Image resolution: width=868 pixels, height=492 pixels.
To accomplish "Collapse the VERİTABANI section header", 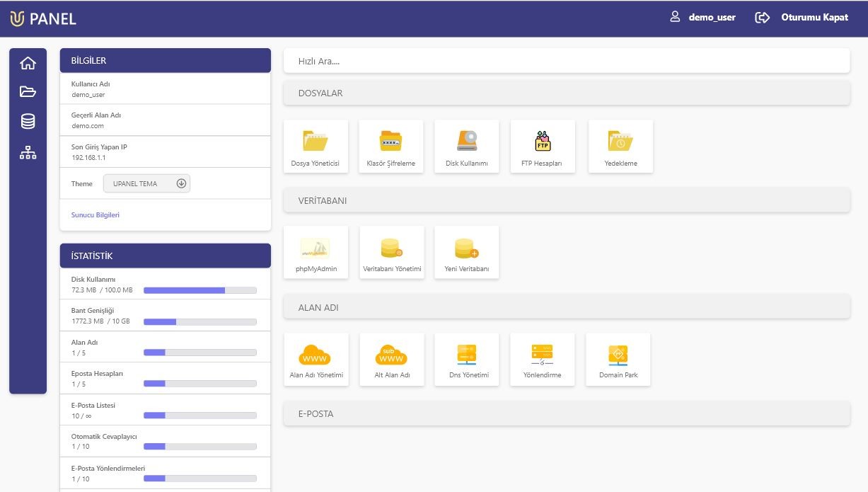I will click(567, 200).
